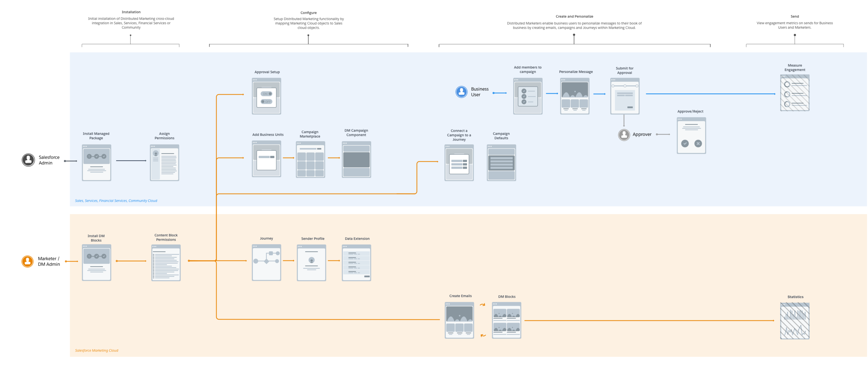Open the Measure Engagement icon
This screenshot has height=383, width=868.
[795, 93]
